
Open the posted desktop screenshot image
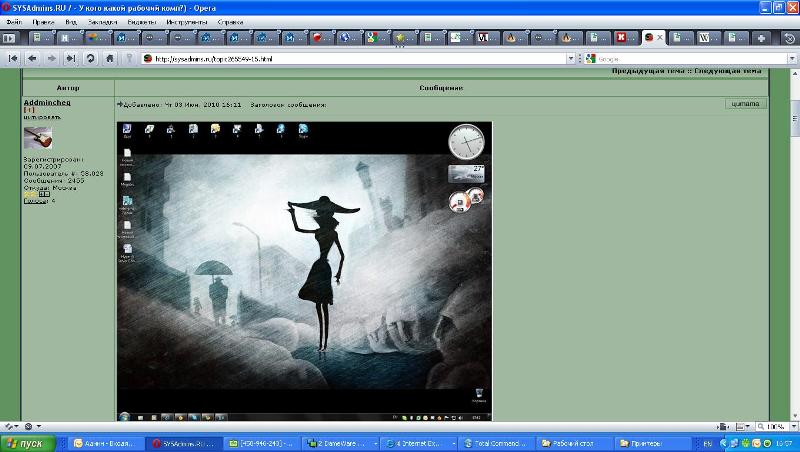point(304,271)
